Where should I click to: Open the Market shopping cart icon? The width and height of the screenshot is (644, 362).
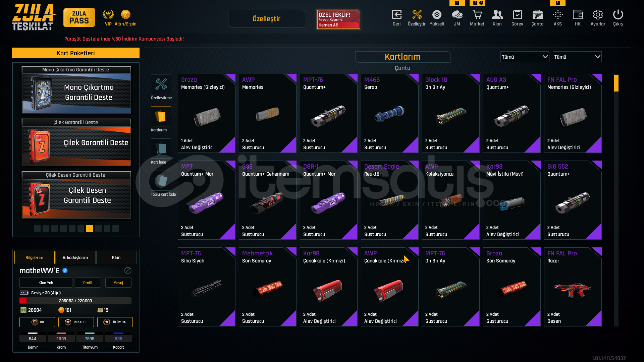pos(477,15)
